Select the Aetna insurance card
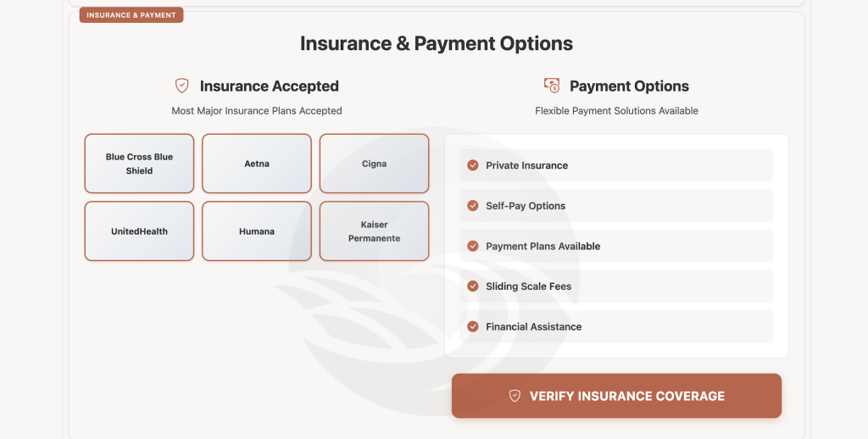Image resolution: width=868 pixels, height=439 pixels. (257, 164)
